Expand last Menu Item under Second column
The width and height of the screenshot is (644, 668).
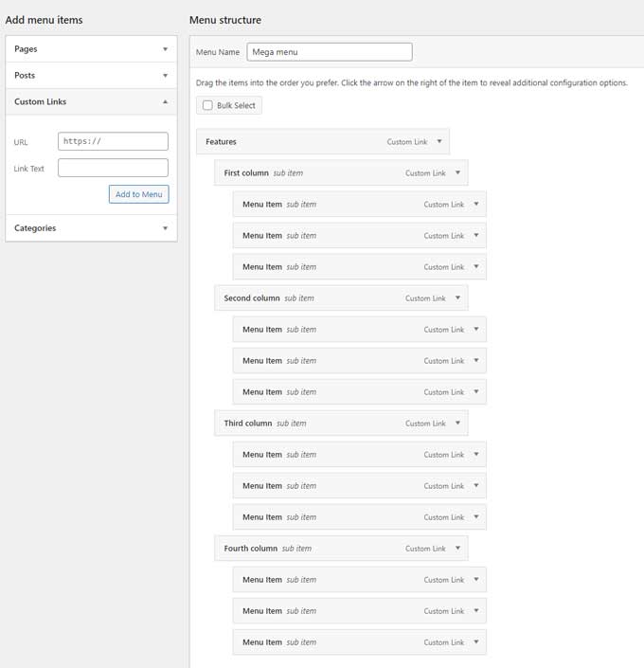476,391
